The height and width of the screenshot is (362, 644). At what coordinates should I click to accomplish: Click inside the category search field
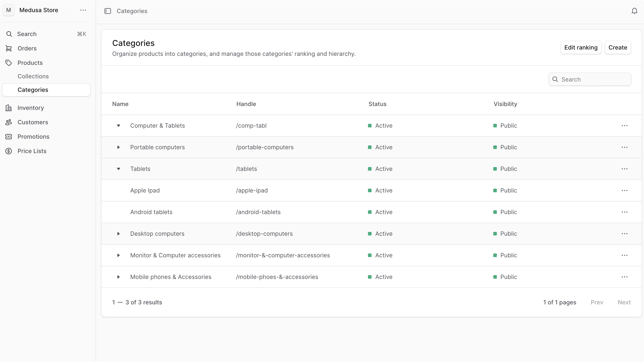pos(590,79)
